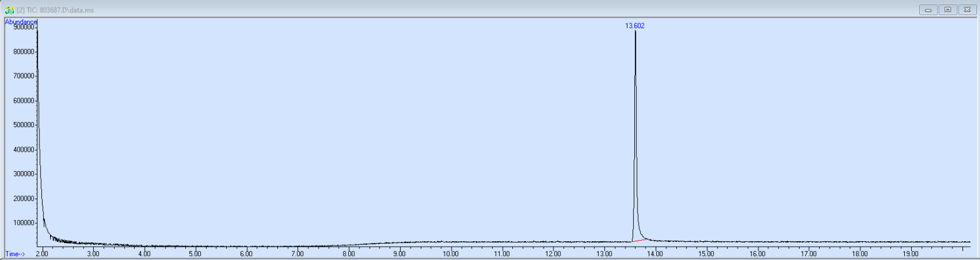980x260 pixels.
Task: Click the chromatogram window icon in title bar
Action: point(9,10)
